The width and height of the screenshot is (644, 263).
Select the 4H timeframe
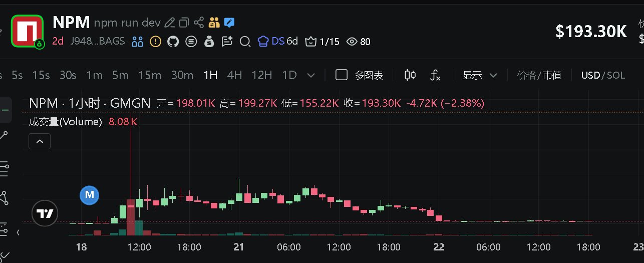click(234, 75)
